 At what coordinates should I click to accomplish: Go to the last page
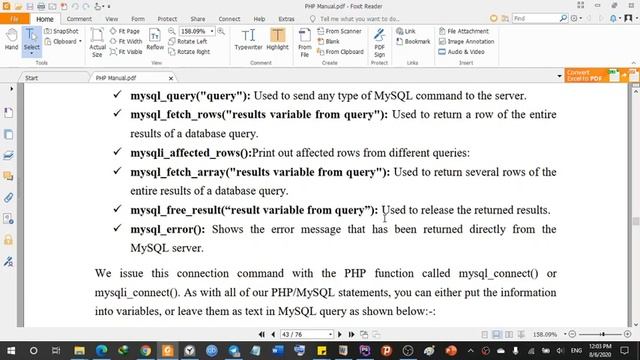tap(351, 334)
